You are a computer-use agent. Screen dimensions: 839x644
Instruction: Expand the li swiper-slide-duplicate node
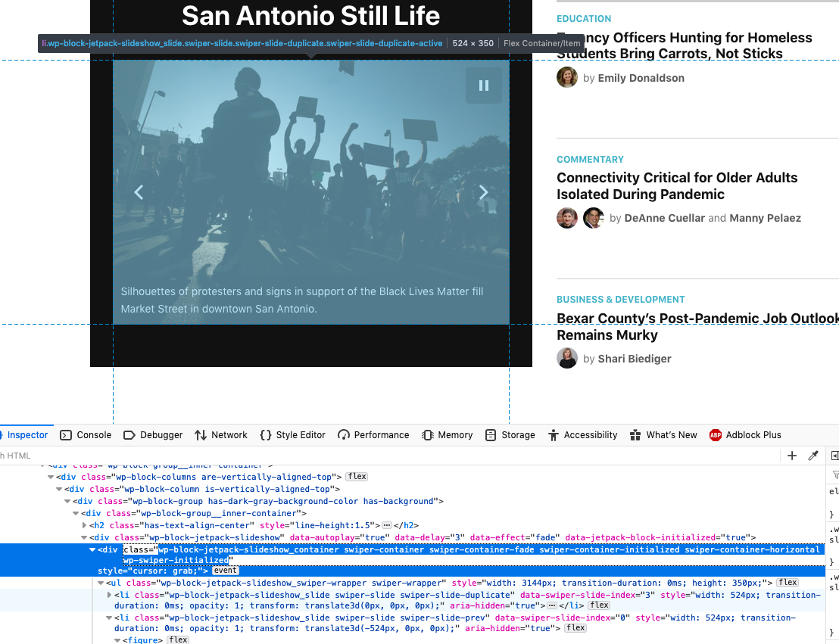click(109, 595)
